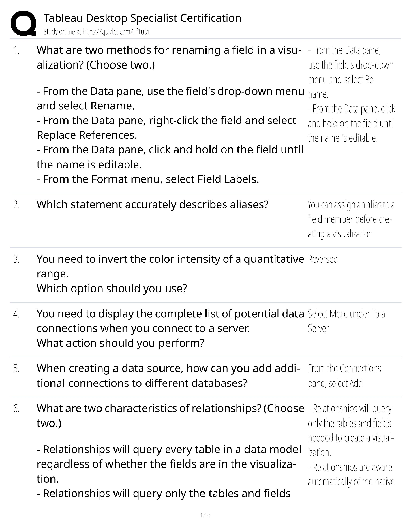Select question 4 about potential data connections

(170, 328)
